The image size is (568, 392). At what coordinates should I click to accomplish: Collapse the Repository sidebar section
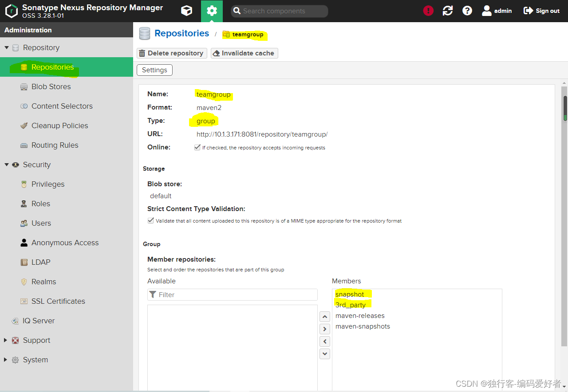[7, 47]
